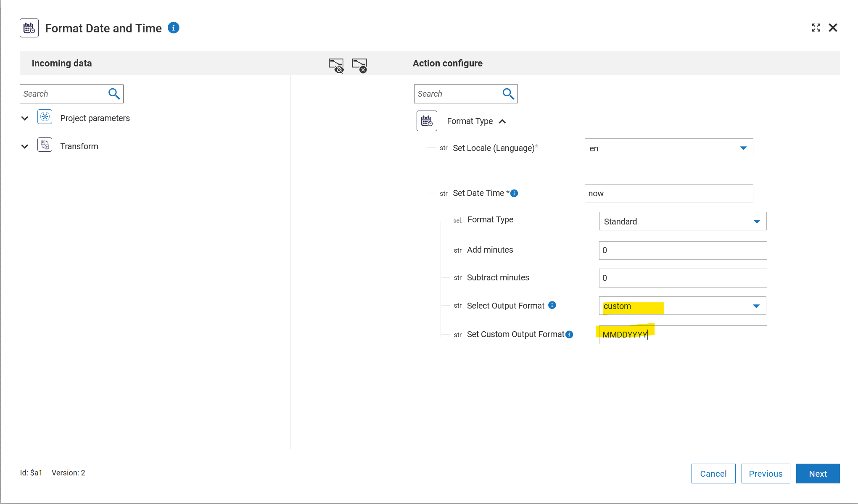The height and width of the screenshot is (504, 858).
Task: Open the Set Date Time info icon
Action: (x=514, y=193)
